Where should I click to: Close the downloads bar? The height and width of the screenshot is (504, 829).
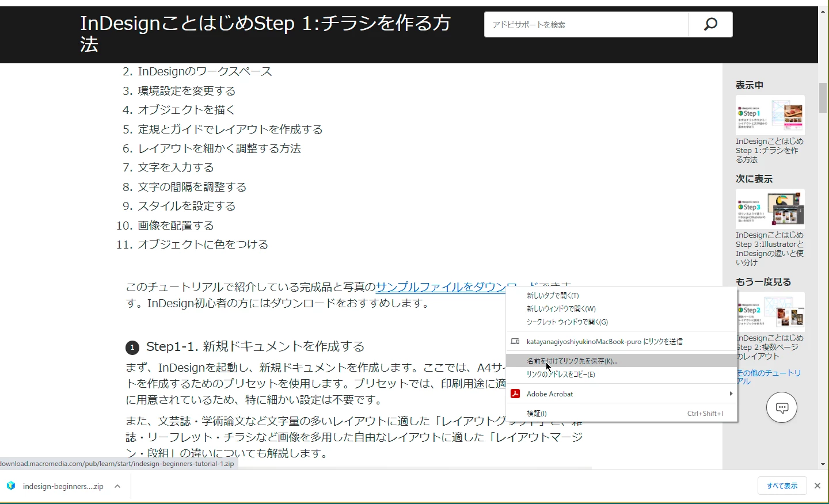817,486
